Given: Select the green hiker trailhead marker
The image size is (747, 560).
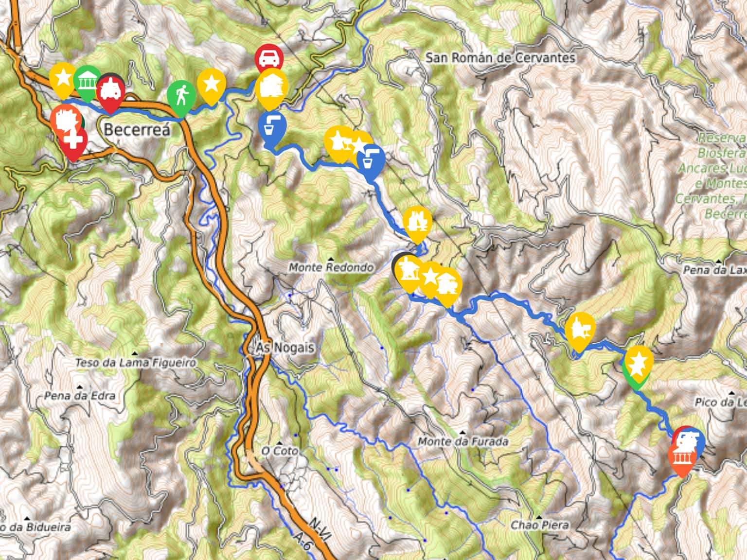Looking at the screenshot, I should pyautogui.click(x=181, y=97).
